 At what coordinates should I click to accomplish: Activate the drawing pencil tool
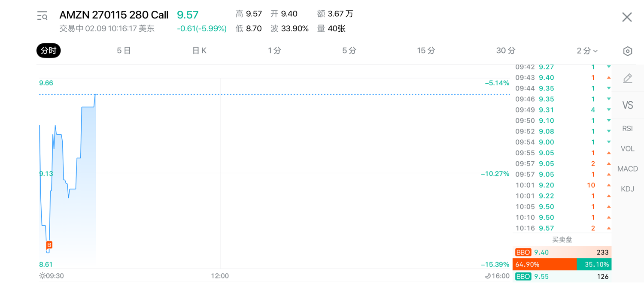pyautogui.click(x=628, y=78)
